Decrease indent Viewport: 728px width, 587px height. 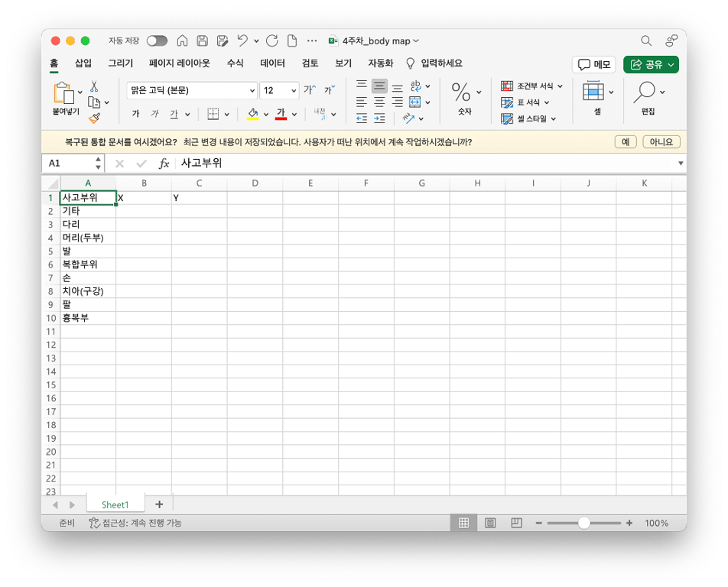361,118
